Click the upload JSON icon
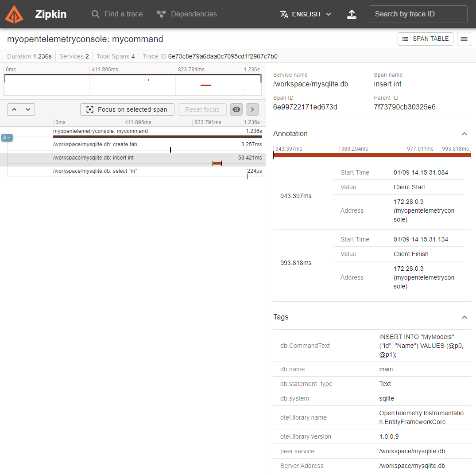Viewport: 476px width, 475px height. coord(352,14)
